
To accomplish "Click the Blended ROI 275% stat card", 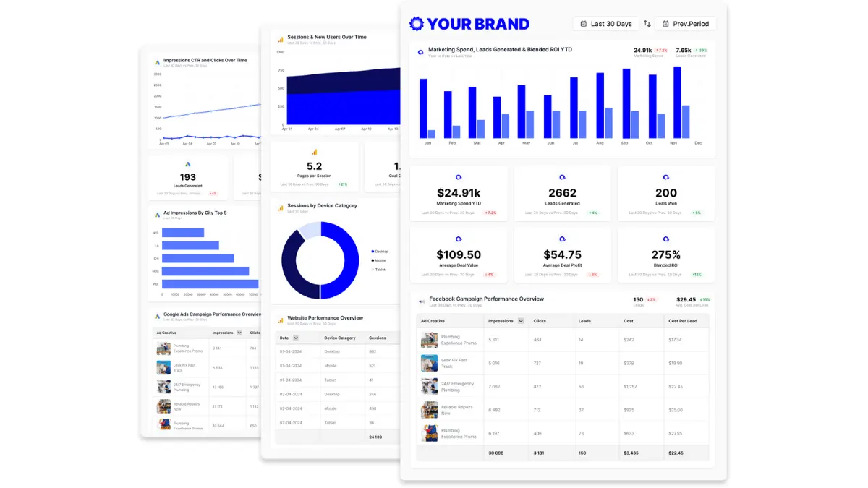I will point(665,254).
